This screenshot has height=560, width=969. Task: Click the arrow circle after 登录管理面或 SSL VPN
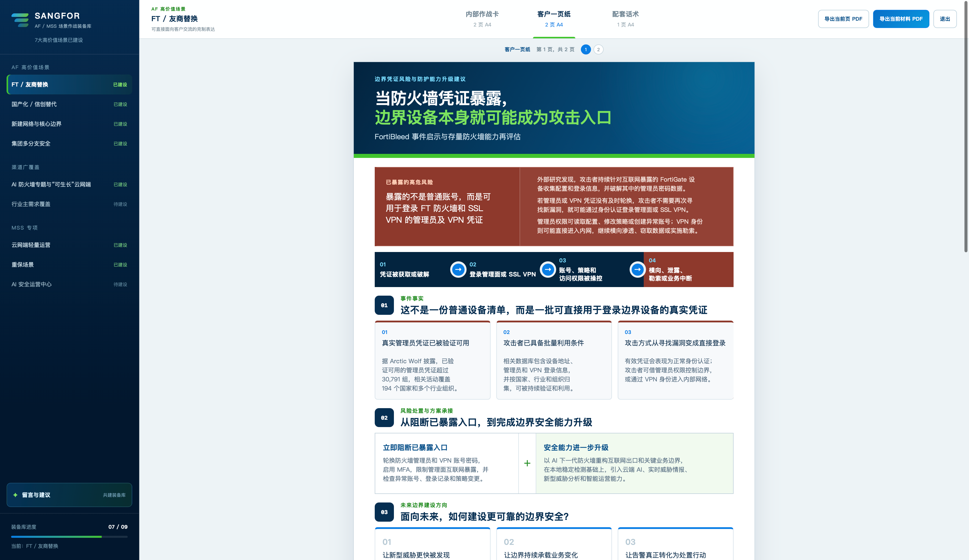coord(548,269)
